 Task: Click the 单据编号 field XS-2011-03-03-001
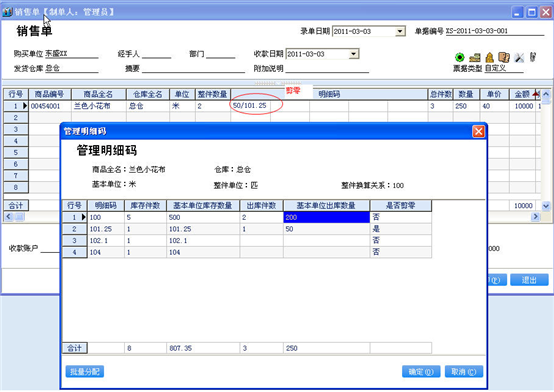click(495, 31)
